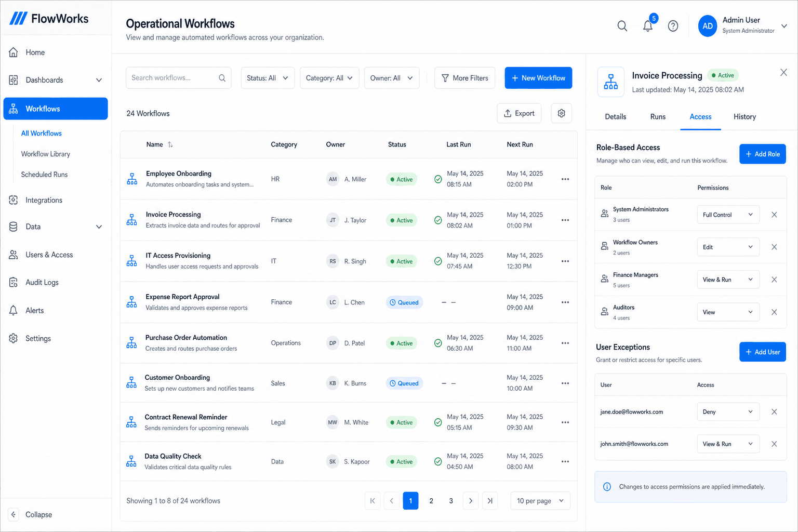The height and width of the screenshot is (532, 798).
Task: Remove Workflow Owners role
Action: (x=774, y=247)
